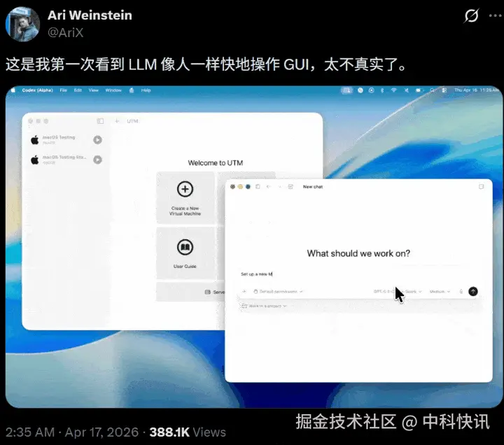Image resolution: width=504 pixels, height=445 pixels.
Task: Open the Bluetooth status icon in menu bar
Action: pyautogui.click(x=382, y=90)
